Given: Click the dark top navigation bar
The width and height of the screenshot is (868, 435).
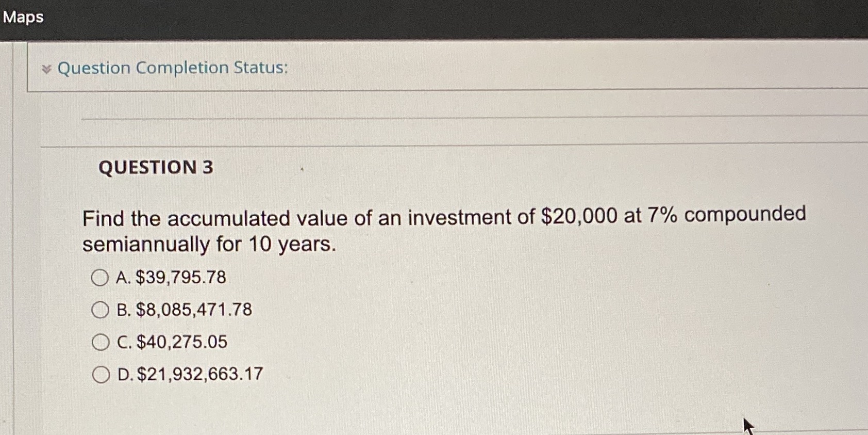Looking at the screenshot, I should click(434, 17).
